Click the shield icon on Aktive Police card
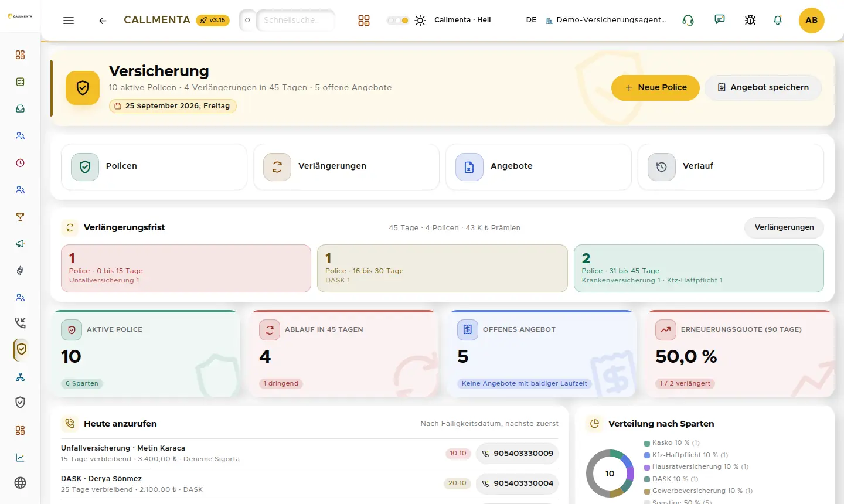The height and width of the screenshot is (504, 844). click(x=72, y=330)
